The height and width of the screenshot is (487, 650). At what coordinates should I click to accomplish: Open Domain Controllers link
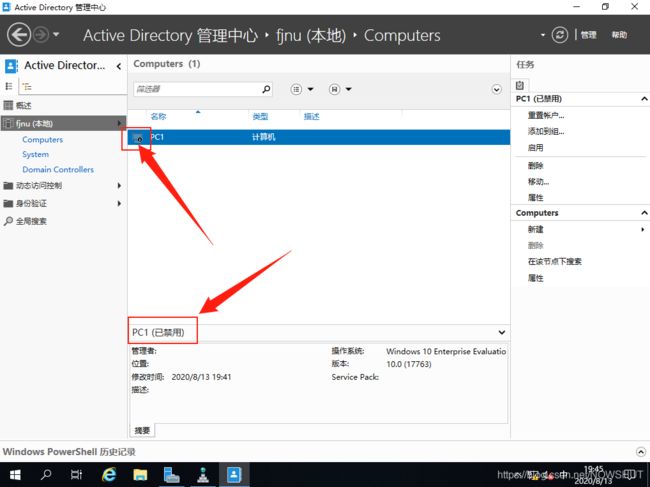click(58, 169)
